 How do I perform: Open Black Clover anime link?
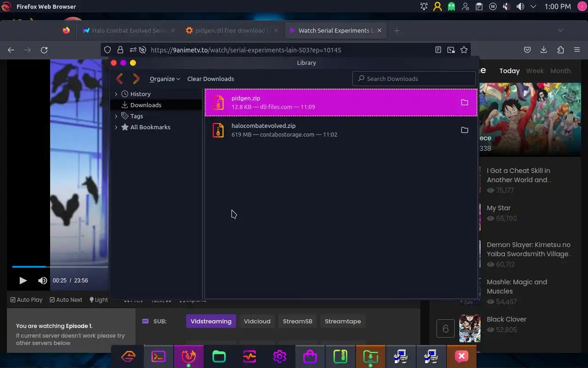pos(506,319)
